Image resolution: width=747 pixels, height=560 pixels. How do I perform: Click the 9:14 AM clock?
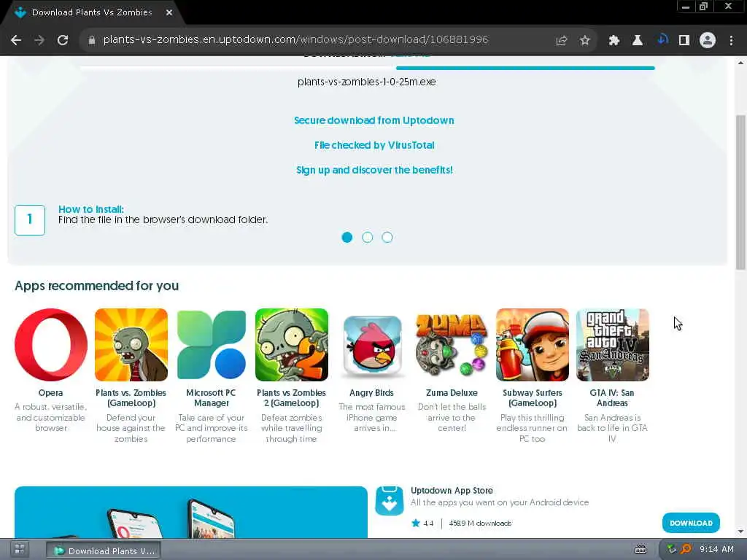716,549
